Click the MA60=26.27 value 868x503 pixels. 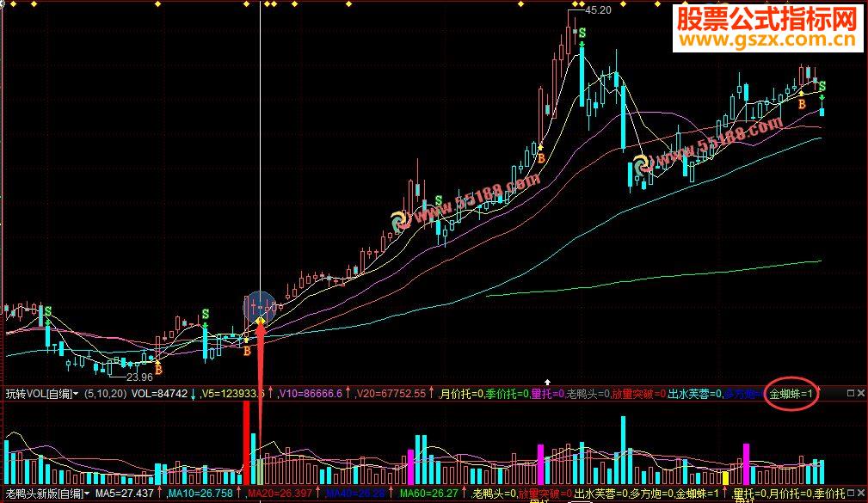(x=429, y=493)
